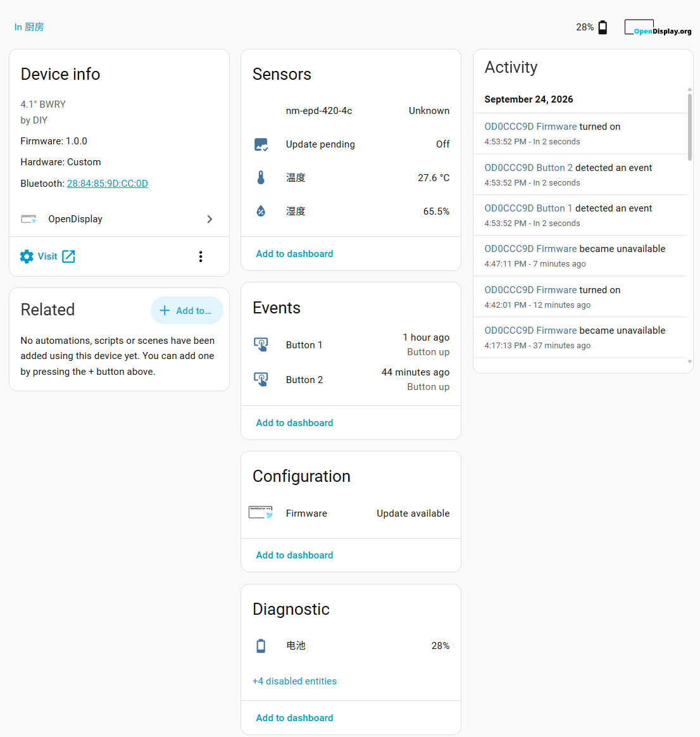Open the Bluetooth address 28:84:85:9D:CC:0D link
Screen dimensions: 700x737
click(x=107, y=184)
